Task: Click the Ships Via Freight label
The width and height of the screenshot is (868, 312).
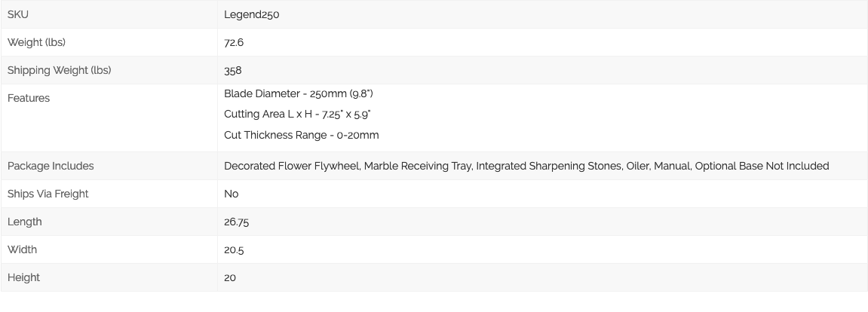Action: tap(48, 194)
